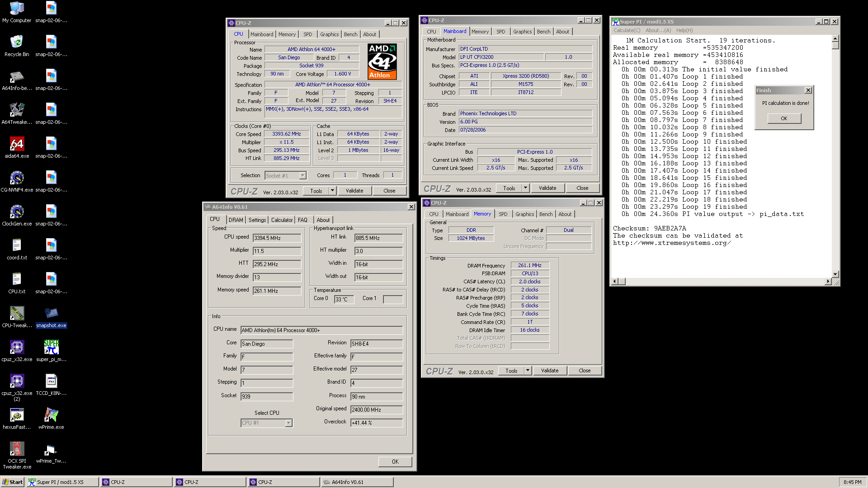Click OK in PI calculation Finish dialog

coord(784,118)
